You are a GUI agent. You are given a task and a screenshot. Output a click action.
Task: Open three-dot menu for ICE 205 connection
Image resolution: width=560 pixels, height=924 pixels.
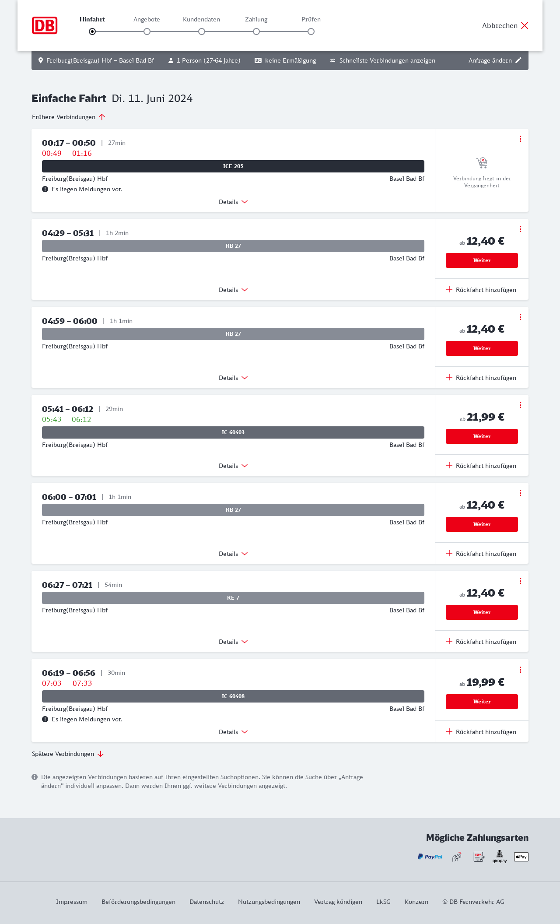click(520, 139)
